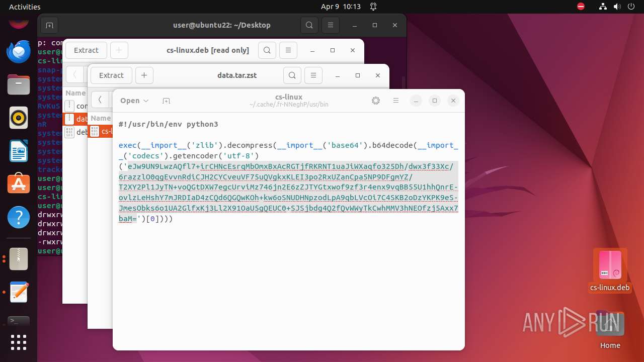The width and height of the screenshot is (644, 362).
Task: Select the deb row in cs-linux.deb list
Action: (75, 132)
